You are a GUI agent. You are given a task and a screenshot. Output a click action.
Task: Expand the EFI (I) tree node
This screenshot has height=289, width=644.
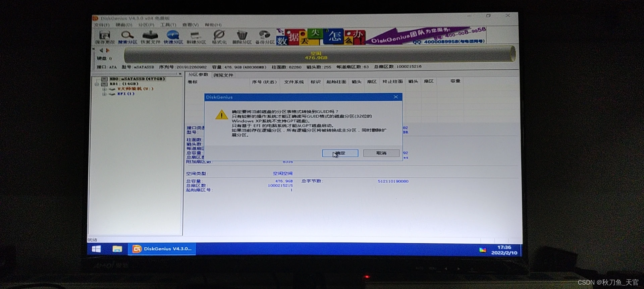(x=104, y=94)
